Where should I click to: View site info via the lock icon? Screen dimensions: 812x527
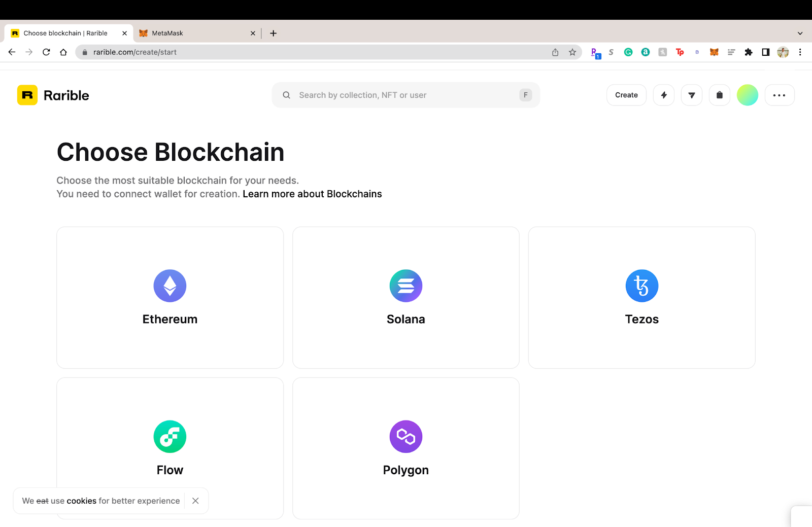pyautogui.click(x=85, y=52)
